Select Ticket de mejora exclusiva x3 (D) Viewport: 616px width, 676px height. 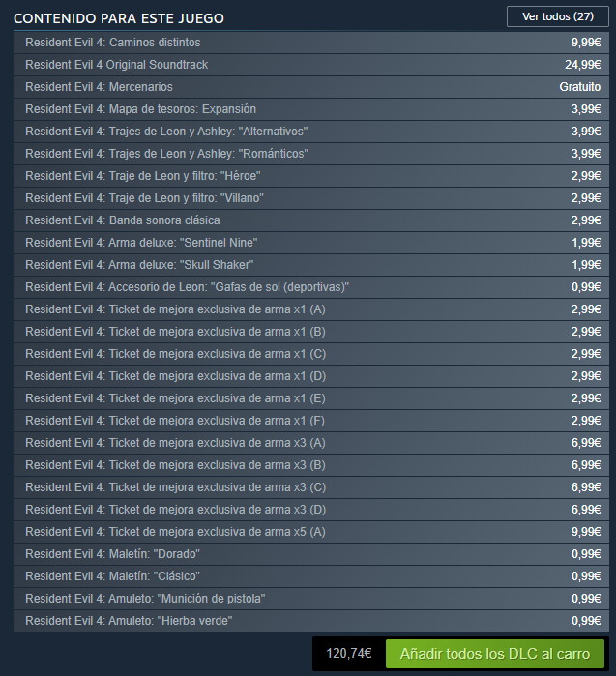point(310,510)
